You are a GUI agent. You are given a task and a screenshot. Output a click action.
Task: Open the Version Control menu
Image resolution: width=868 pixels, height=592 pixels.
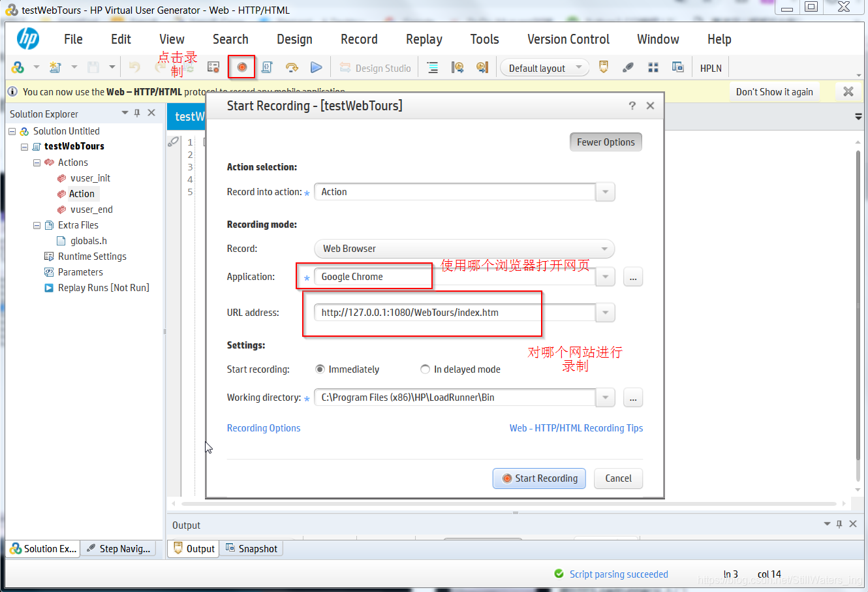568,39
